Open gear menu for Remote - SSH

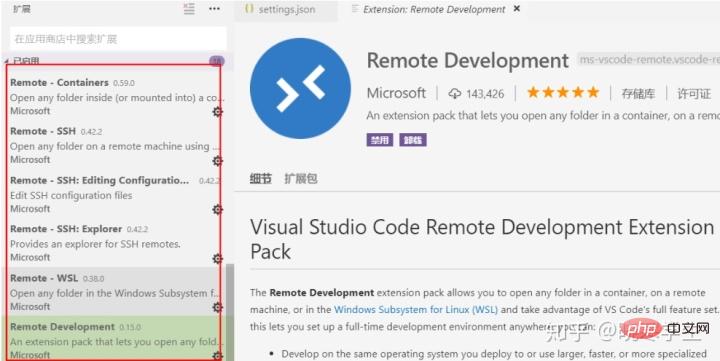coord(218,161)
